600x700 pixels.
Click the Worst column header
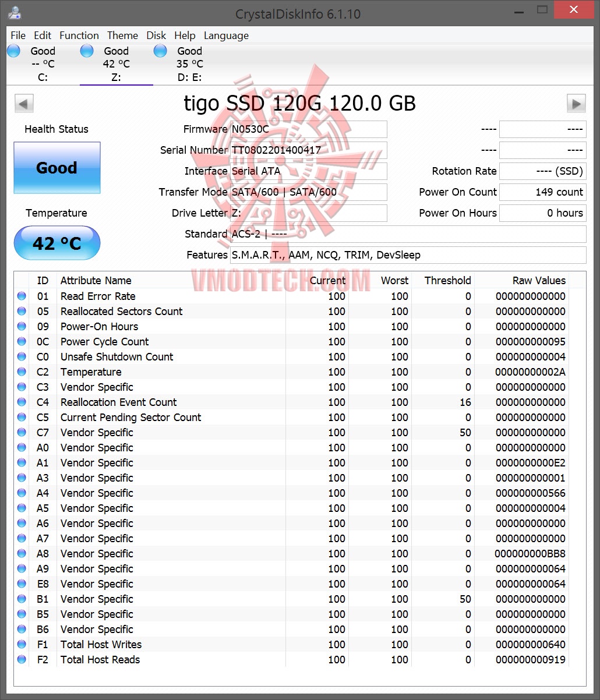pos(380,281)
